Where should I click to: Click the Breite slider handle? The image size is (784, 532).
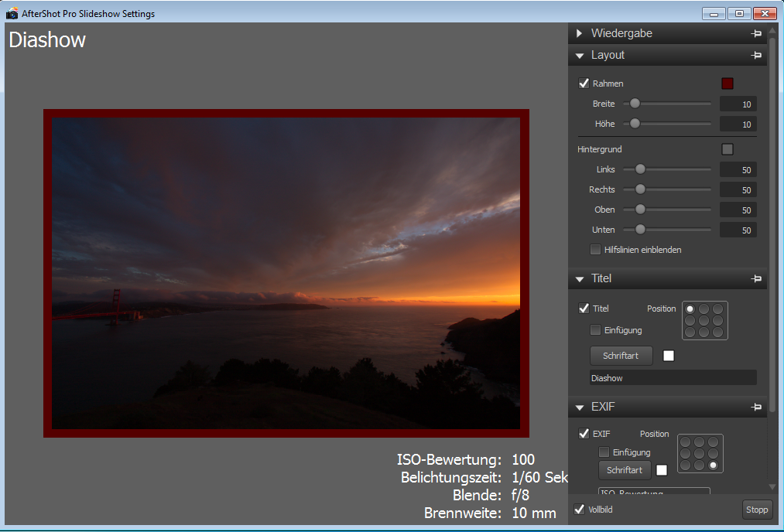pos(635,104)
